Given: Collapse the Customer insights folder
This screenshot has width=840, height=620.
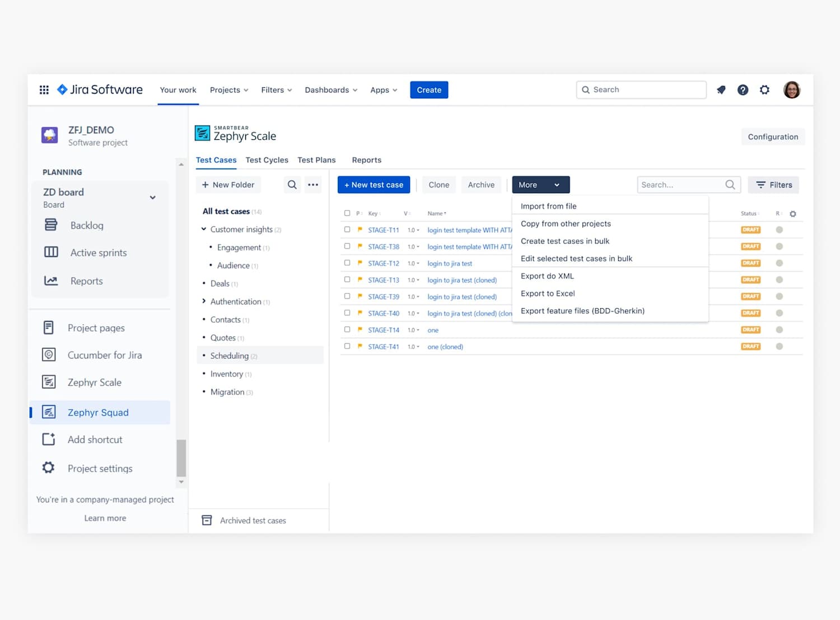Looking at the screenshot, I should (204, 229).
